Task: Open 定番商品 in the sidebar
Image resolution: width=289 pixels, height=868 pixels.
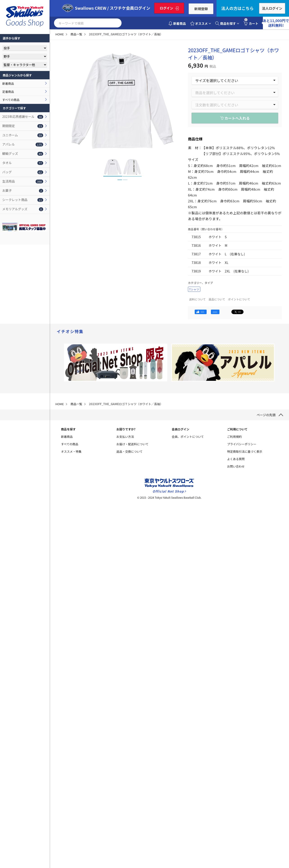Action: click(x=25, y=92)
